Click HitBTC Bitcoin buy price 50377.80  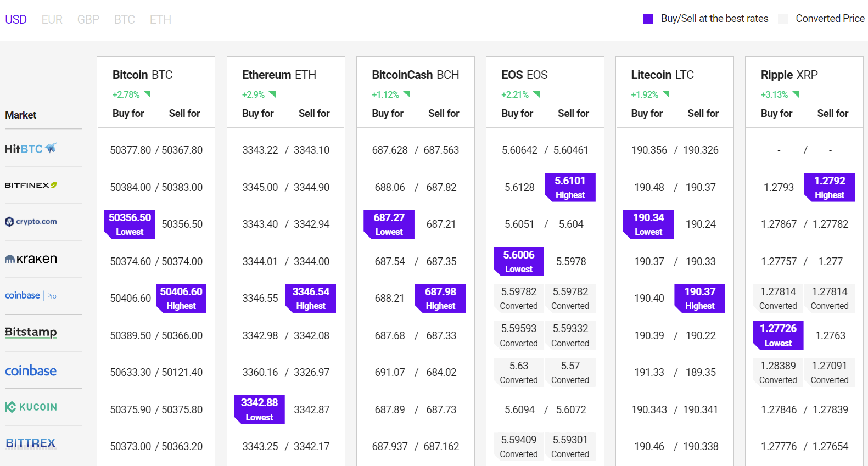(x=130, y=150)
